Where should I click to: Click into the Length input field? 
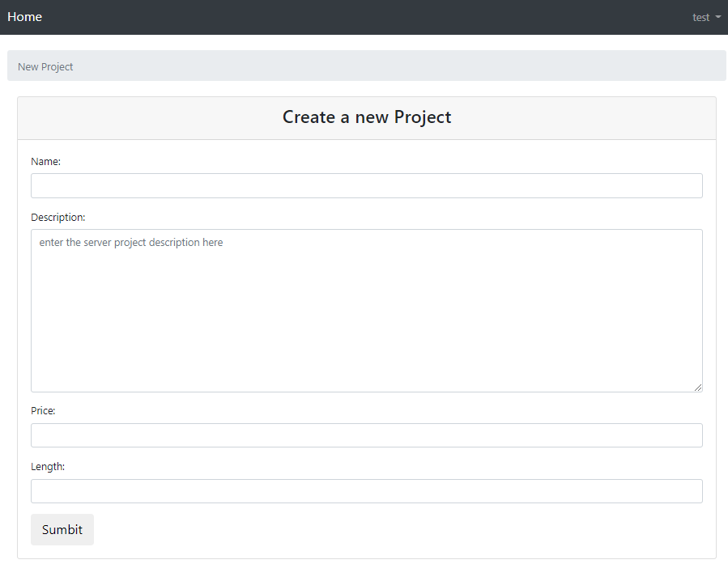[x=366, y=491]
